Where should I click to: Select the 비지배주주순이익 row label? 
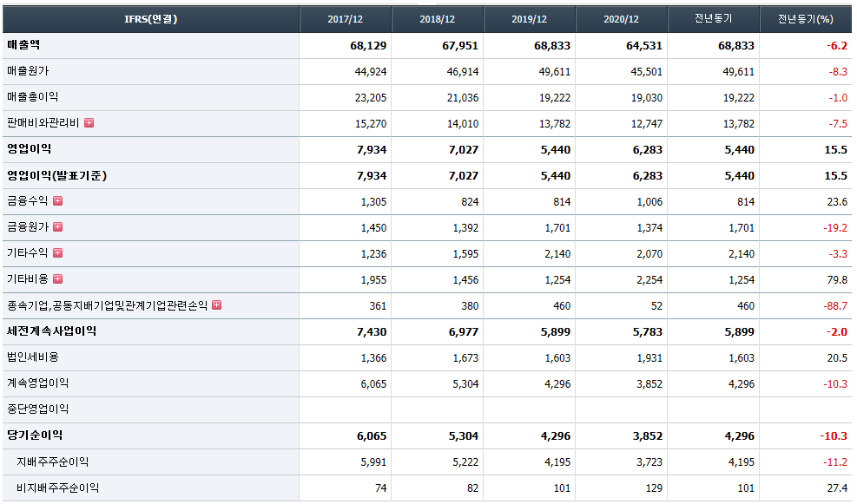coord(58,488)
